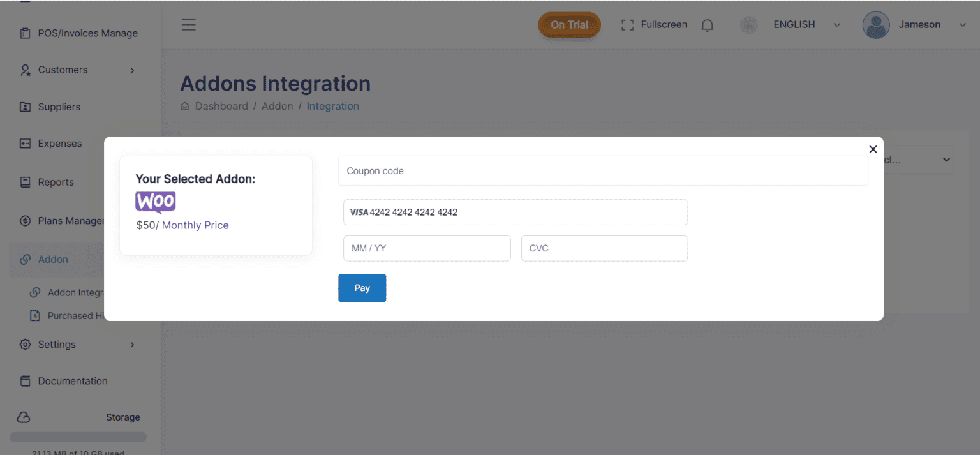Viewport: 980px width, 455px height.
Task: Click the language flag icon
Action: pyautogui.click(x=748, y=25)
